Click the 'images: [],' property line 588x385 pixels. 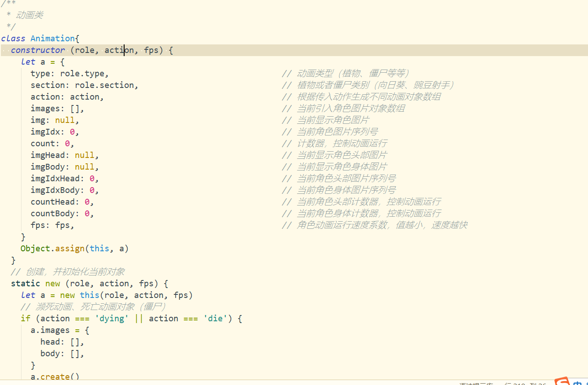pyautogui.click(x=57, y=108)
